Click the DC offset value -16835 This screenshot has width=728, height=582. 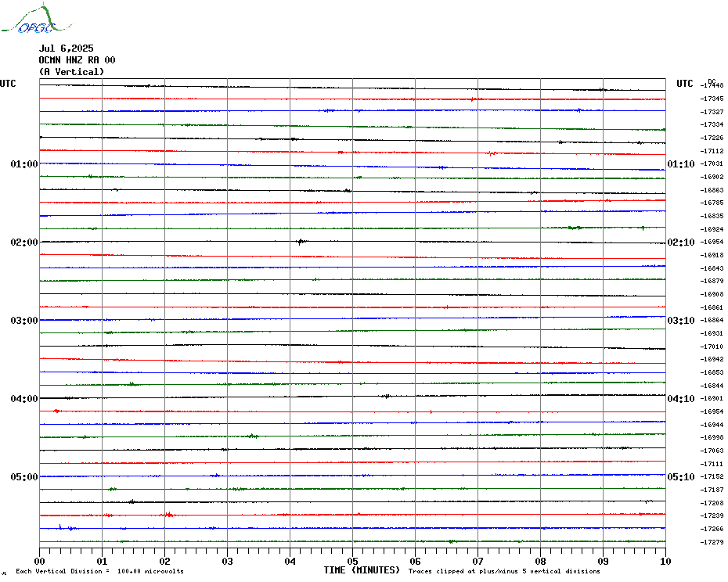[712, 216]
